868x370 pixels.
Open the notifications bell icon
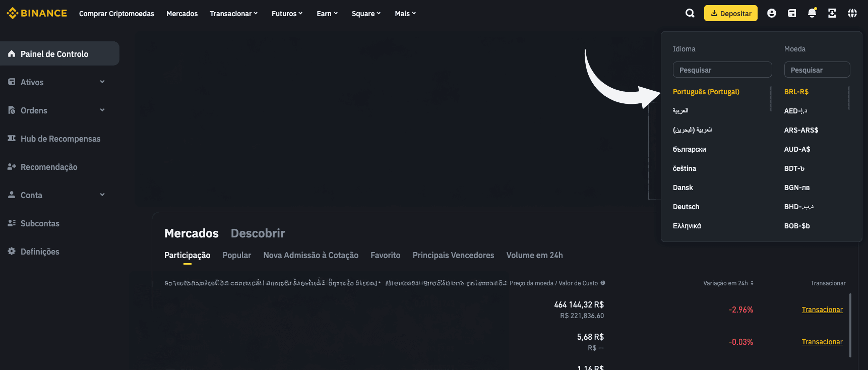[x=812, y=13]
